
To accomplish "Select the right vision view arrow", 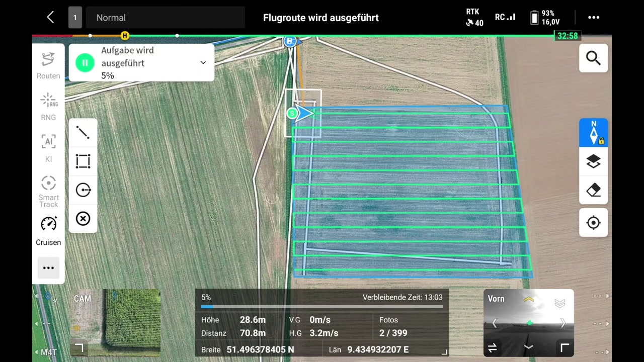I will pyautogui.click(x=562, y=324).
